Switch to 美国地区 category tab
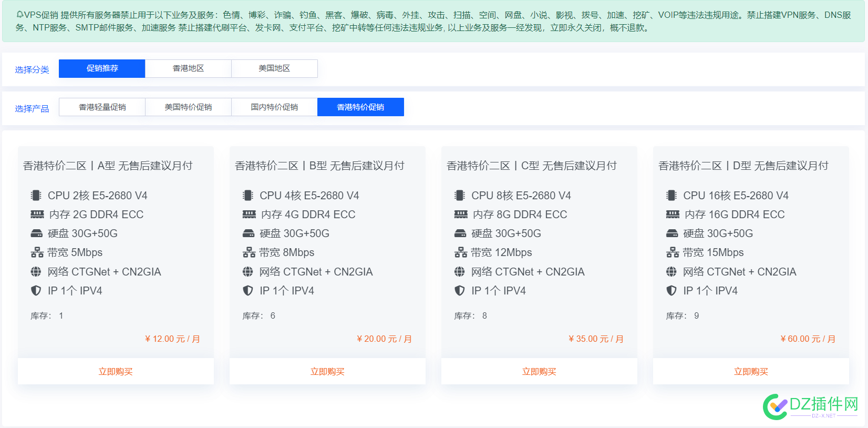This screenshot has height=428, width=868. [x=274, y=68]
